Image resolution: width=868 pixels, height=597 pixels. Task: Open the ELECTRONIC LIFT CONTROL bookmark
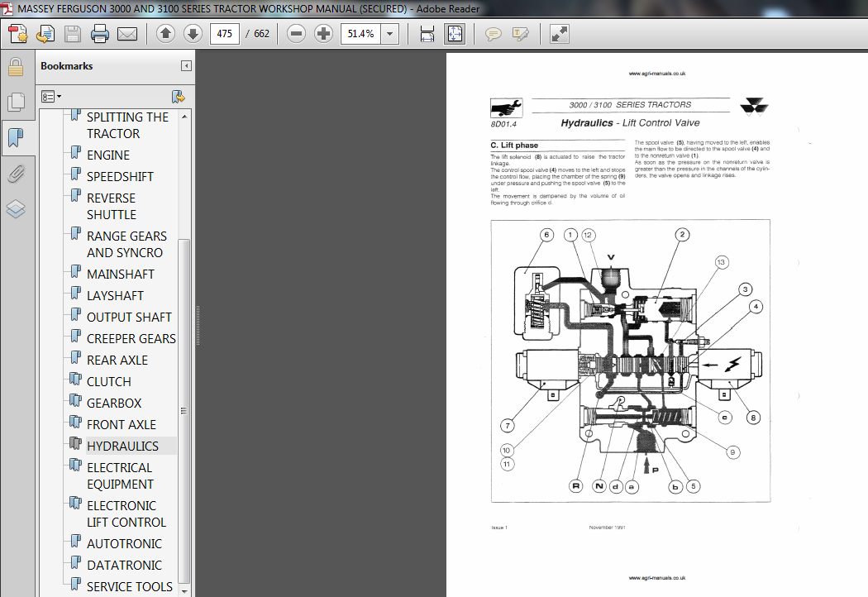coord(126,514)
